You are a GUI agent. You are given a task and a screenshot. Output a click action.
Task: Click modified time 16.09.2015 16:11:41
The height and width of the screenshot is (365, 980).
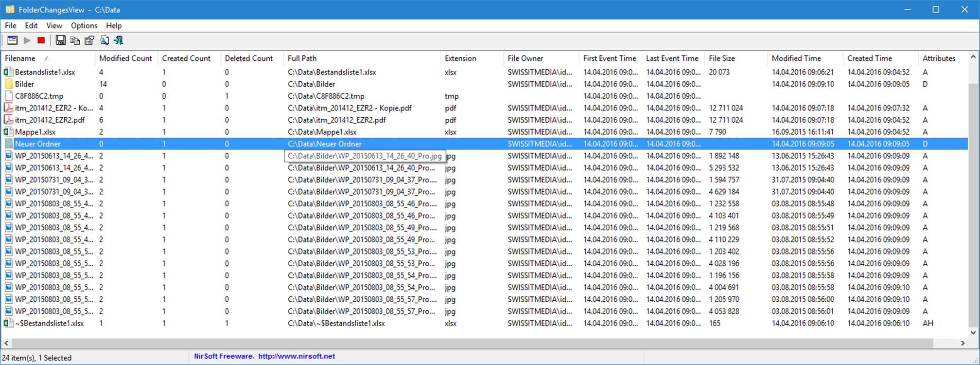[x=803, y=132]
